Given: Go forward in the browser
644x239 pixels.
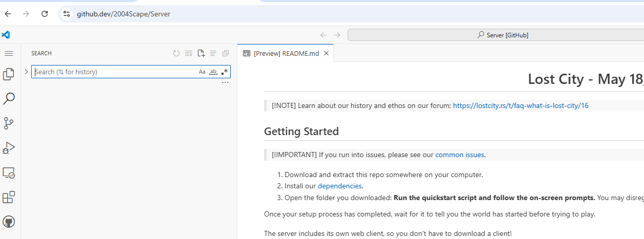Looking at the screenshot, I should (26, 14).
